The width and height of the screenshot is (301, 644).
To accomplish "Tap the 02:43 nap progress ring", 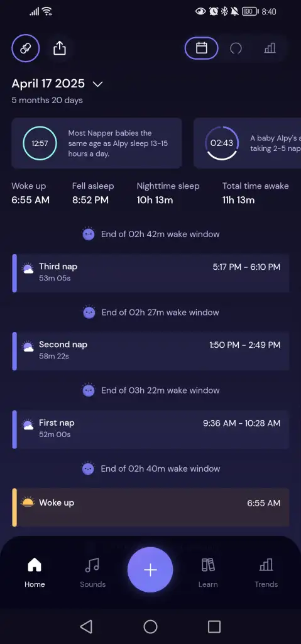I will point(222,143).
